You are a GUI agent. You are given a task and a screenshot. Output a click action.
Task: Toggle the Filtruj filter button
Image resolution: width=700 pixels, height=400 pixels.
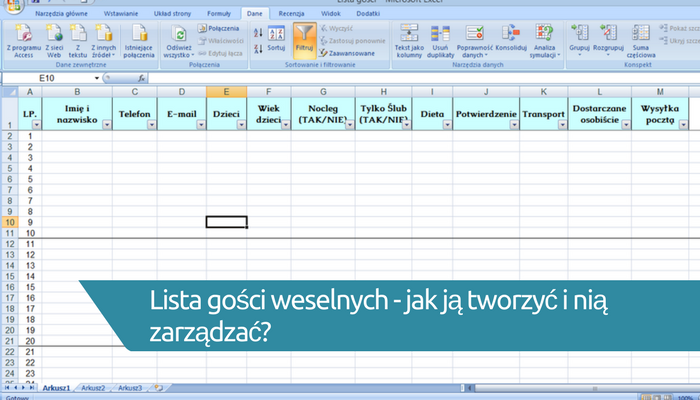pos(304,40)
